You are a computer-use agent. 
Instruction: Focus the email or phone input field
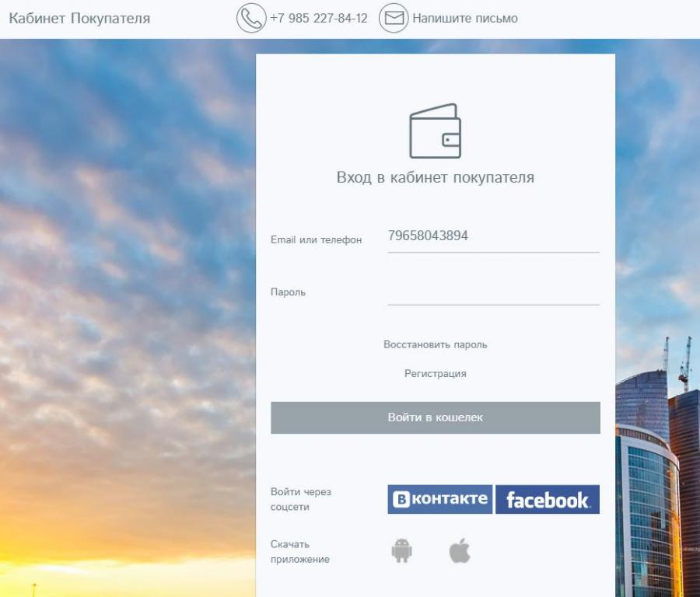(493, 236)
